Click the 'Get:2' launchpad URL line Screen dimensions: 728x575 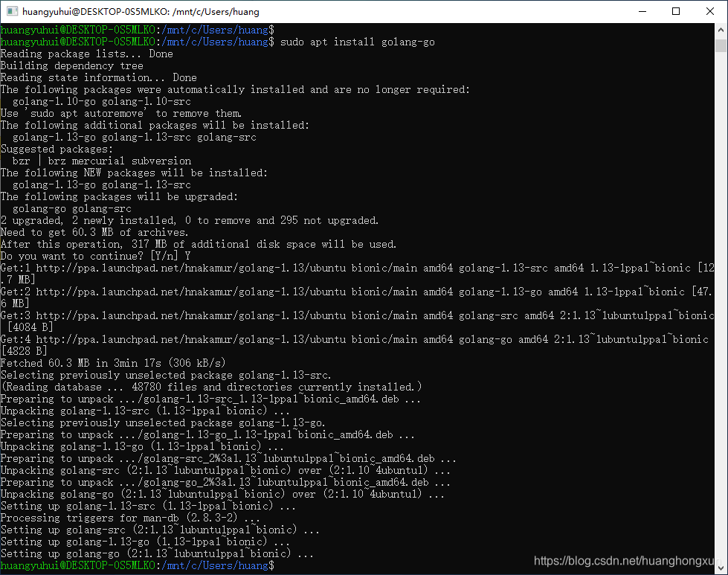coord(356,298)
